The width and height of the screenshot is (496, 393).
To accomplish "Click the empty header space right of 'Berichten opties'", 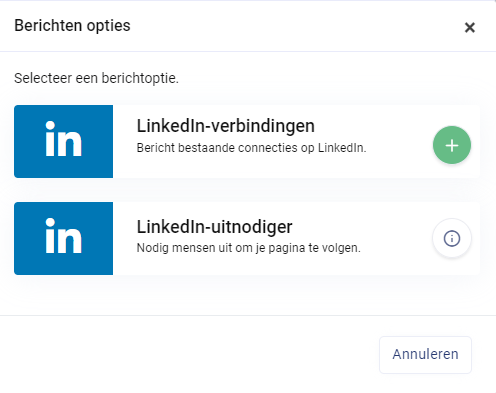I will point(293,26).
